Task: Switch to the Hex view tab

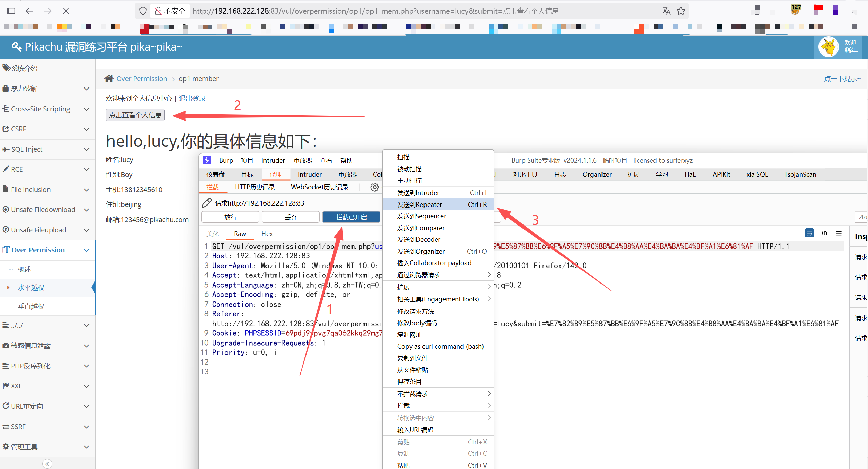Action: (267, 234)
